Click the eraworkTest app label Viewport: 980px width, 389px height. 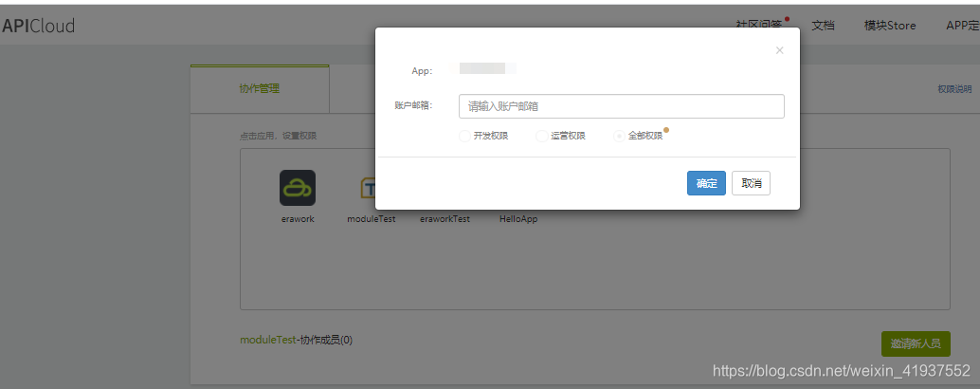point(445,219)
